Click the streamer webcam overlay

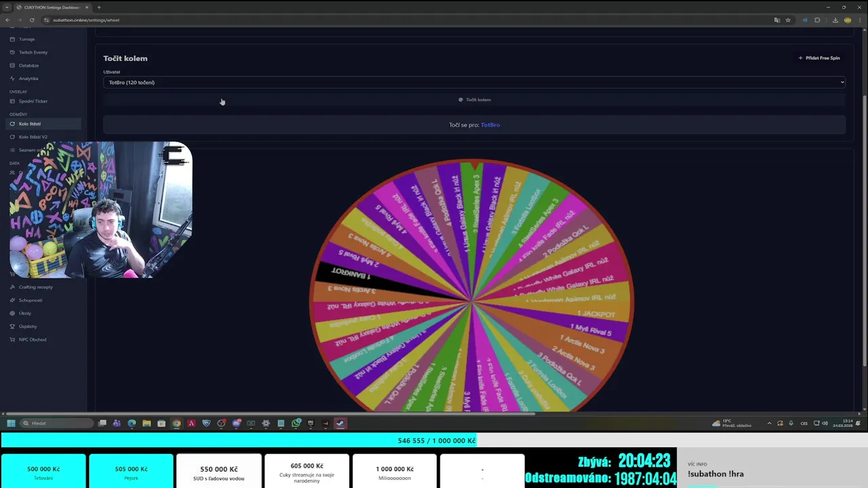point(101,209)
